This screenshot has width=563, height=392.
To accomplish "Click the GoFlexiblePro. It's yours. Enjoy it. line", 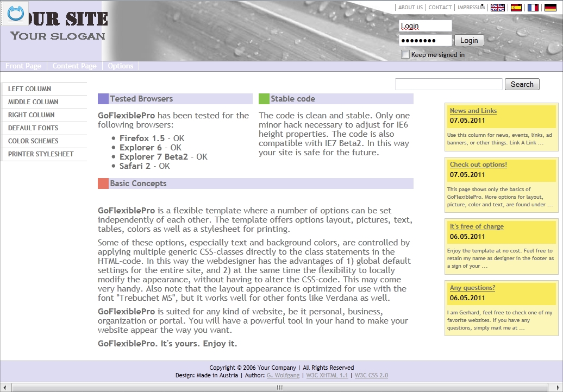I will click(167, 344).
